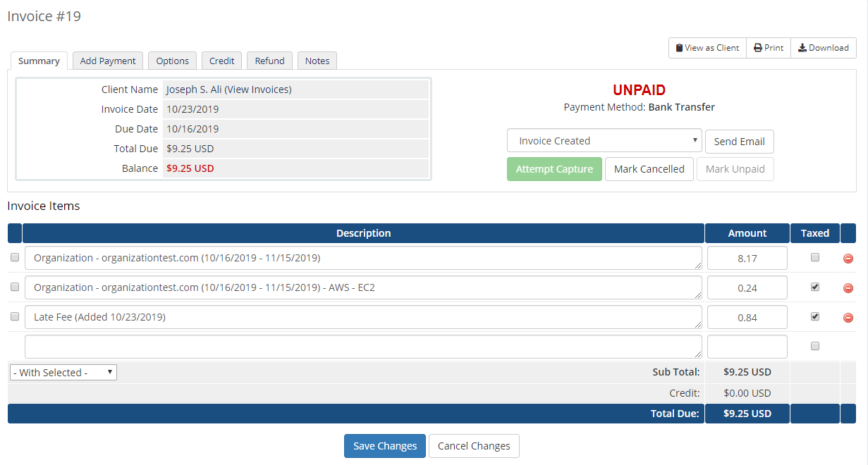The height and width of the screenshot is (465, 868).
Task: Uncheck Taxed on the AWS - EC2 item
Action: point(815,287)
